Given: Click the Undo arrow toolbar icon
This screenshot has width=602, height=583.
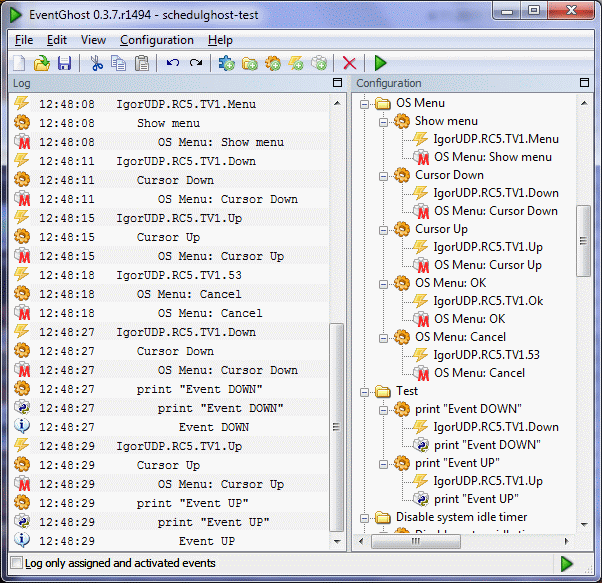Looking at the screenshot, I should (x=173, y=63).
